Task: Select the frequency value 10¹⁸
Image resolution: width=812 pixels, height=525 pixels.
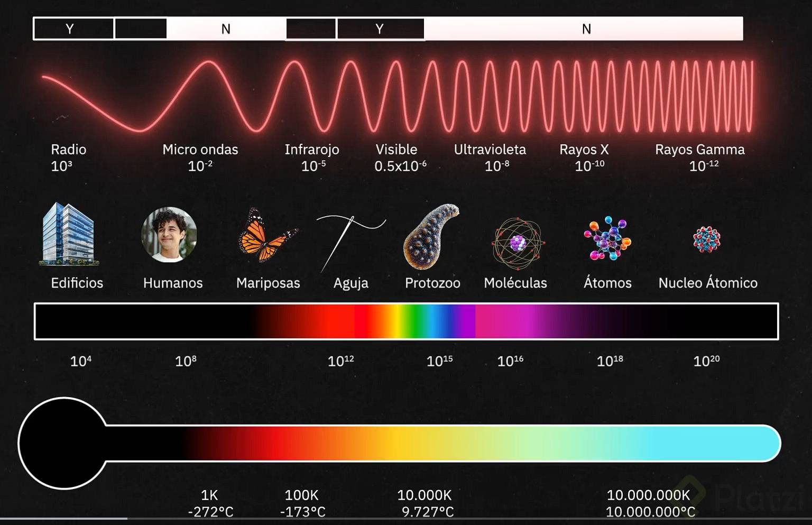Action: (x=610, y=361)
